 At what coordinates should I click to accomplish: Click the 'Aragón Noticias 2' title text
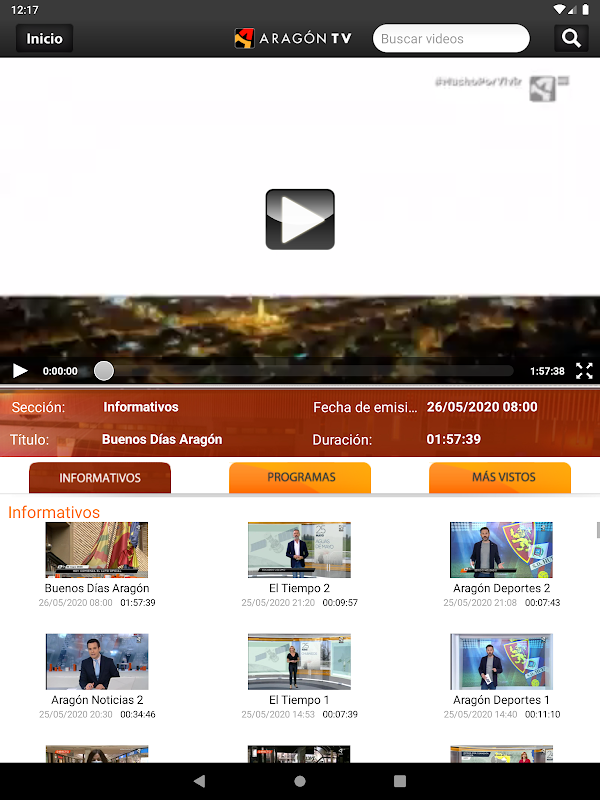coord(97,700)
